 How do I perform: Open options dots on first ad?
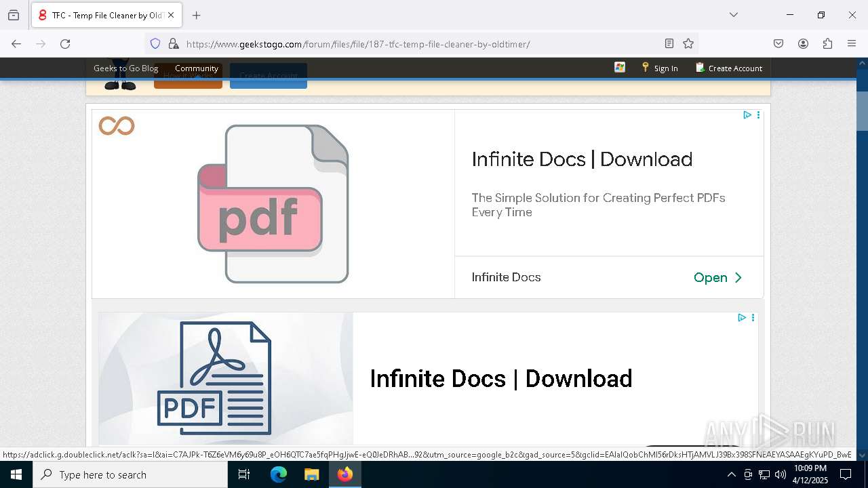tap(758, 115)
